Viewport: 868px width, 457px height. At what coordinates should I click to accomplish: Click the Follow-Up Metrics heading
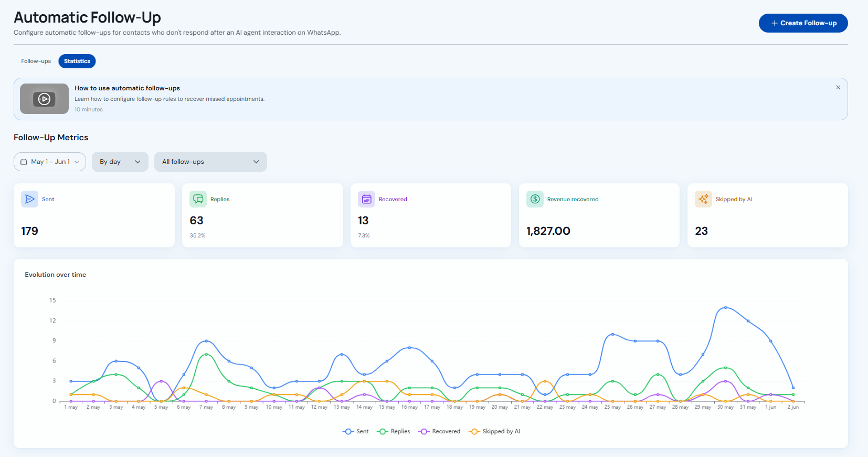coord(51,138)
